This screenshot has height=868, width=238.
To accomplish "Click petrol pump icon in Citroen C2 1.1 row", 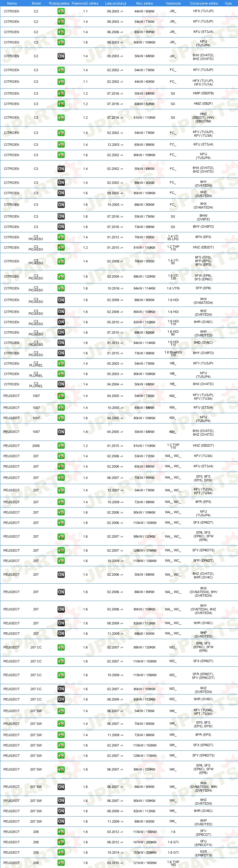I will coord(61,11).
